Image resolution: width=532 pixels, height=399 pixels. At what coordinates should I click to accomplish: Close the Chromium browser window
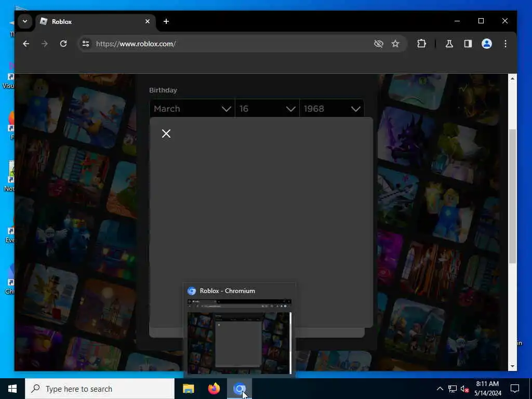[x=505, y=21]
